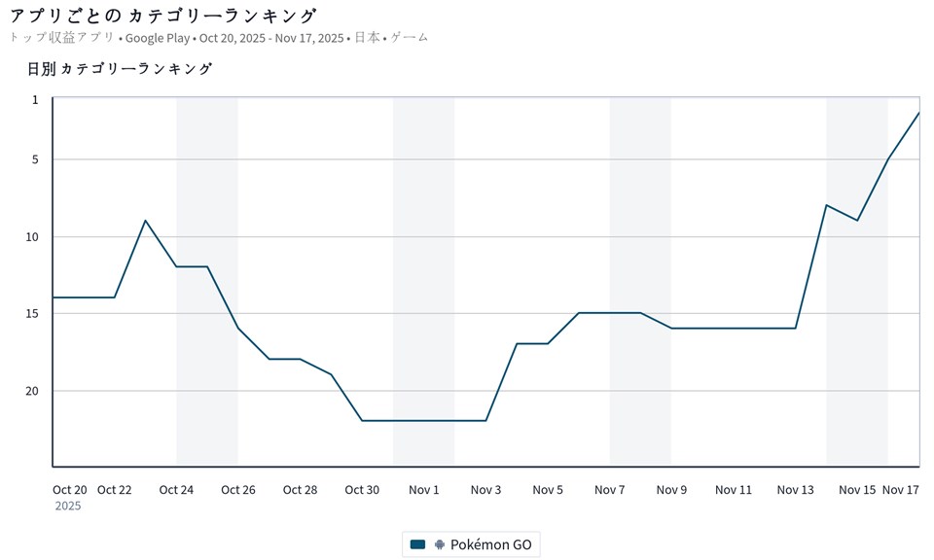The height and width of the screenshot is (560, 934).
Task: Click the Nov 1 x-axis date label
Action: coord(424,490)
